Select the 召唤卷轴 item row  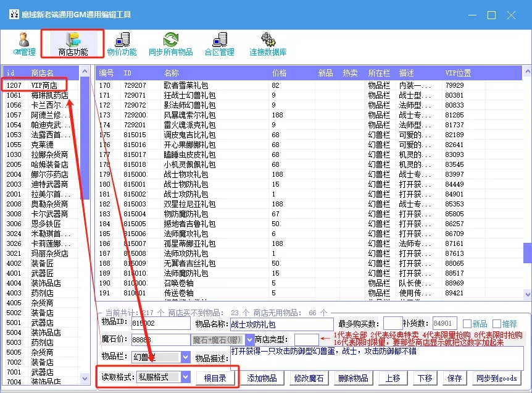pyautogui.click(x=309, y=283)
